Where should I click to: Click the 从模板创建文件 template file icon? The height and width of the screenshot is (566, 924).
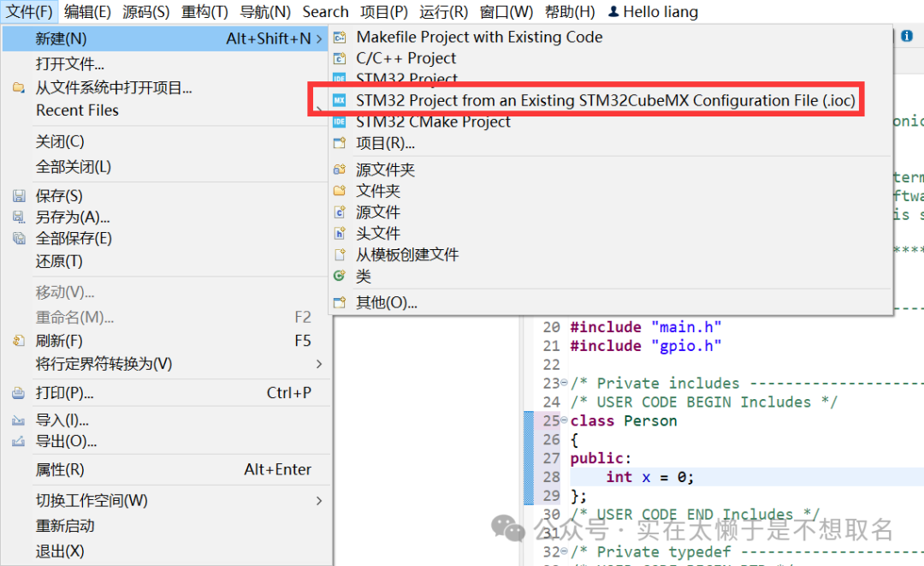tap(340, 254)
